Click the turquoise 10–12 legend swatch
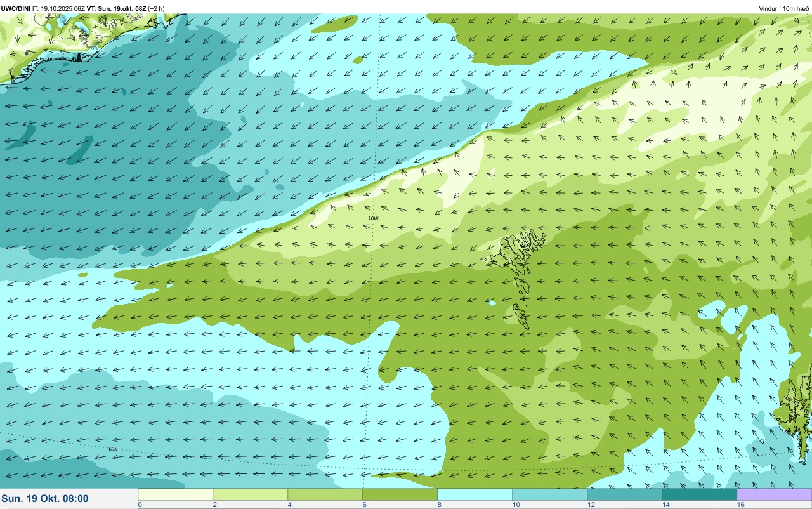This screenshot has width=812, height=509. [549, 494]
